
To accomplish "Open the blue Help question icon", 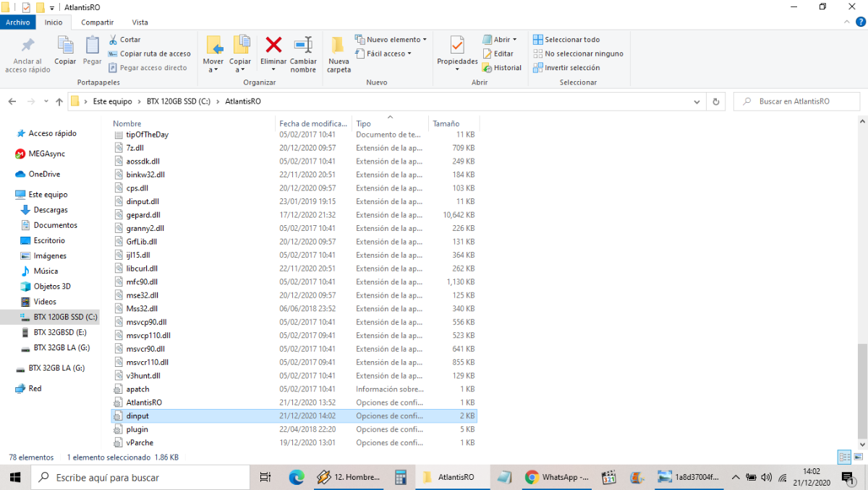I will point(859,22).
